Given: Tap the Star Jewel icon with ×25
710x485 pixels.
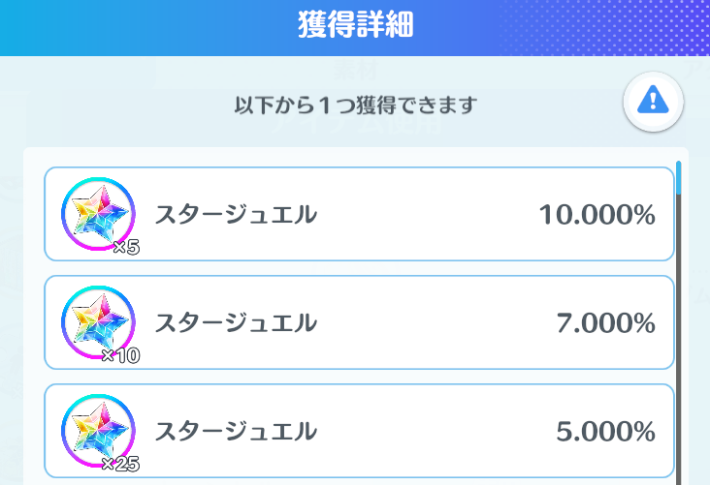Looking at the screenshot, I should click(98, 430).
